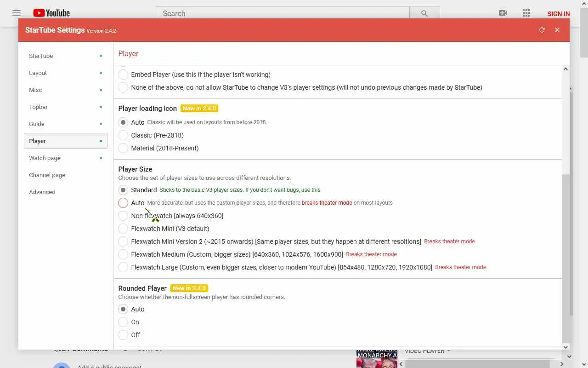Open the Layout settings section

[x=65, y=73]
